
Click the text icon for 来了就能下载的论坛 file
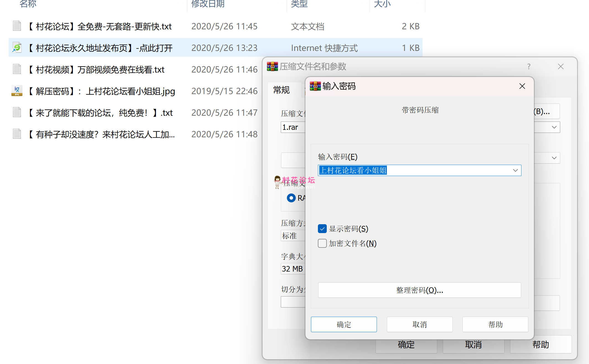[x=17, y=112]
